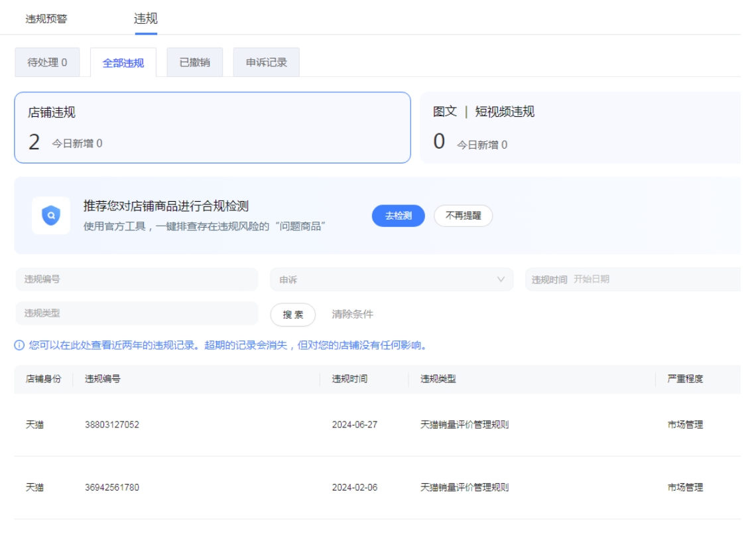Click the 清除条件 link

352,314
